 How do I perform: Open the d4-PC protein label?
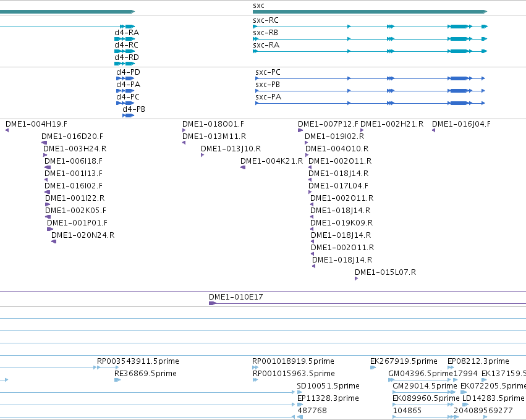(x=128, y=97)
